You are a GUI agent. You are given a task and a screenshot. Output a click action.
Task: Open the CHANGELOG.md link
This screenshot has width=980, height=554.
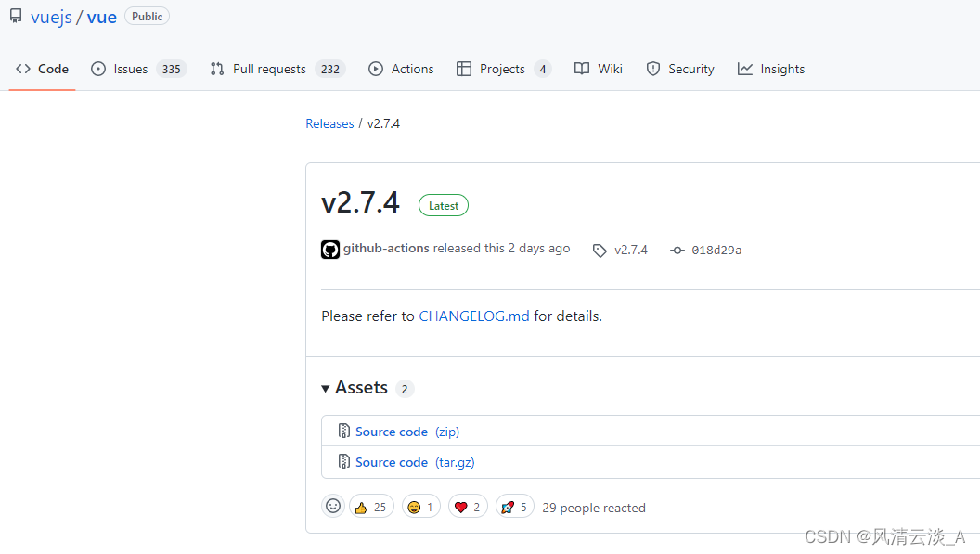click(x=473, y=316)
